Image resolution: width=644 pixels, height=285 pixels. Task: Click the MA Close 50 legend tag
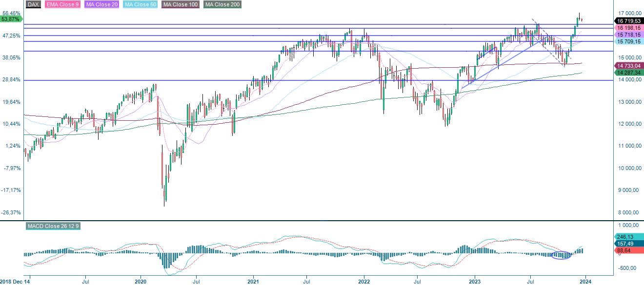(140, 4)
